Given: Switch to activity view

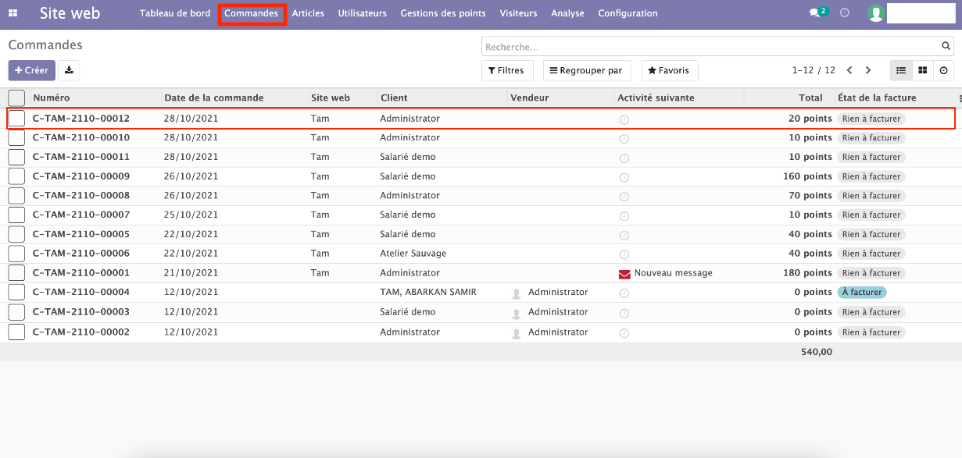Looking at the screenshot, I should click(943, 70).
